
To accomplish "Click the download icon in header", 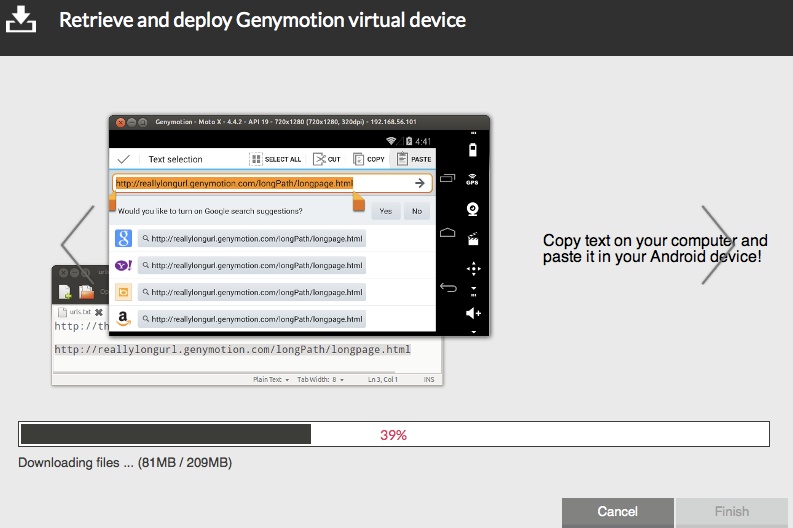I will pos(21,19).
